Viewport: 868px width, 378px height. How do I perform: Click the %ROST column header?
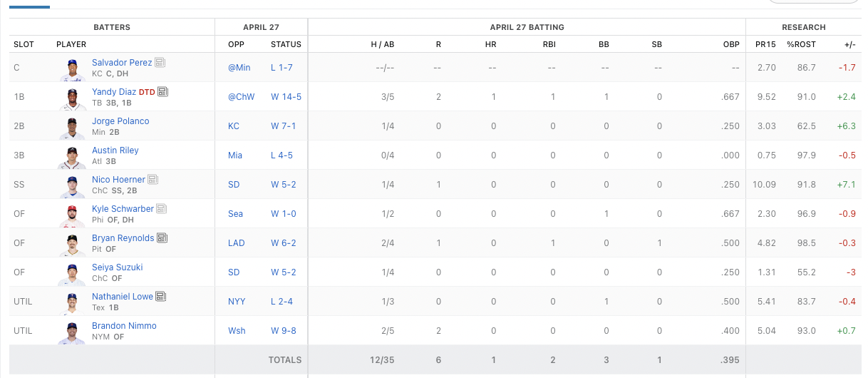801,44
